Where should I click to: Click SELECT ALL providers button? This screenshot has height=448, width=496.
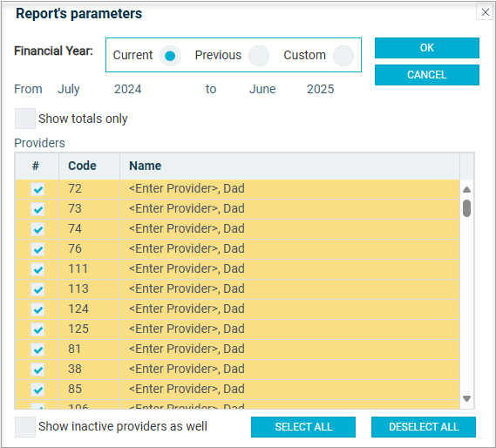(303, 427)
